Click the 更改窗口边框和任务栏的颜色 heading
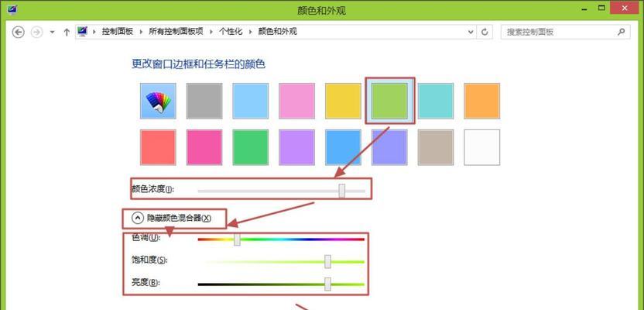The image size is (644, 310). 198,64
